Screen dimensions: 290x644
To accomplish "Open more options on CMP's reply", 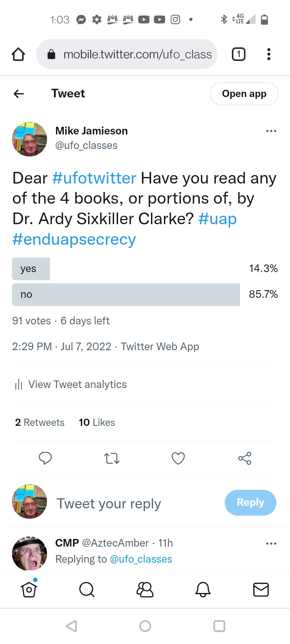I will click(x=271, y=543).
